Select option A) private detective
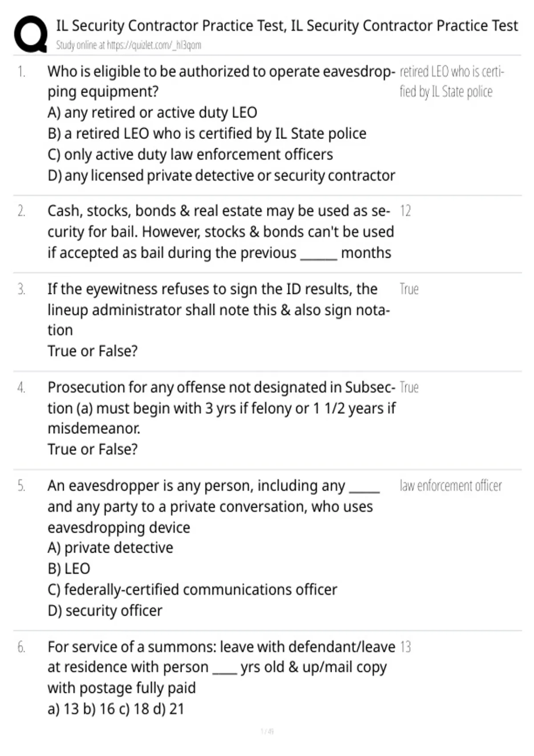 click(x=110, y=547)
